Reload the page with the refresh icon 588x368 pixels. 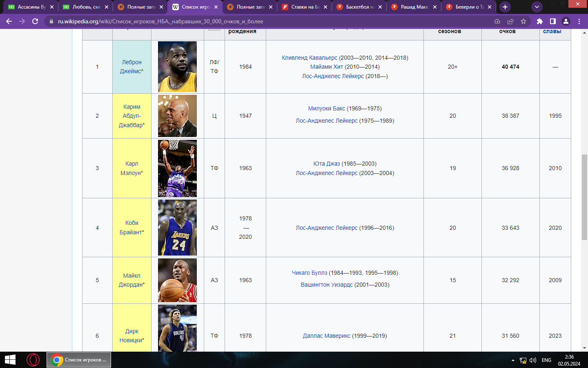point(35,21)
